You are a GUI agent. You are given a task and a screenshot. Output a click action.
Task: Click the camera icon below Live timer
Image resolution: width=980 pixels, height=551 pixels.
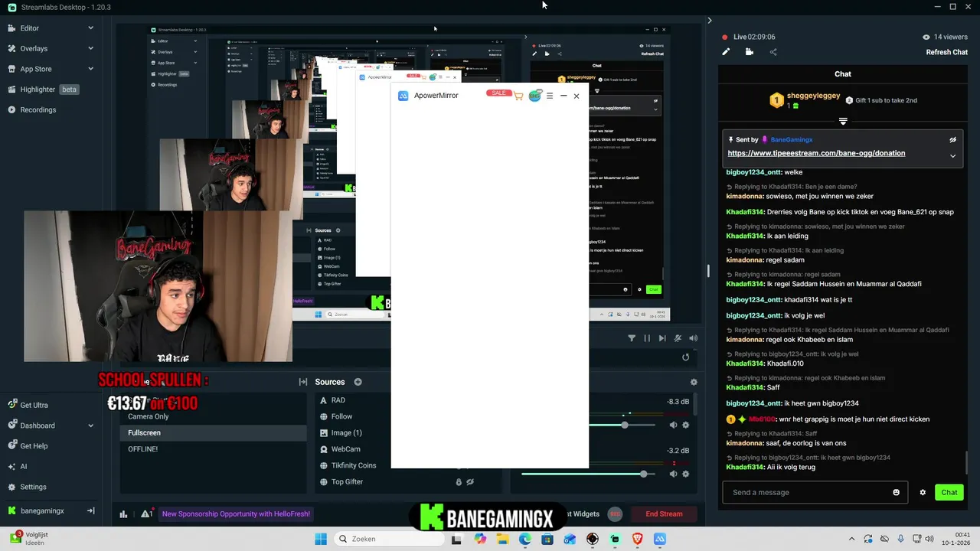coord(750,52)
